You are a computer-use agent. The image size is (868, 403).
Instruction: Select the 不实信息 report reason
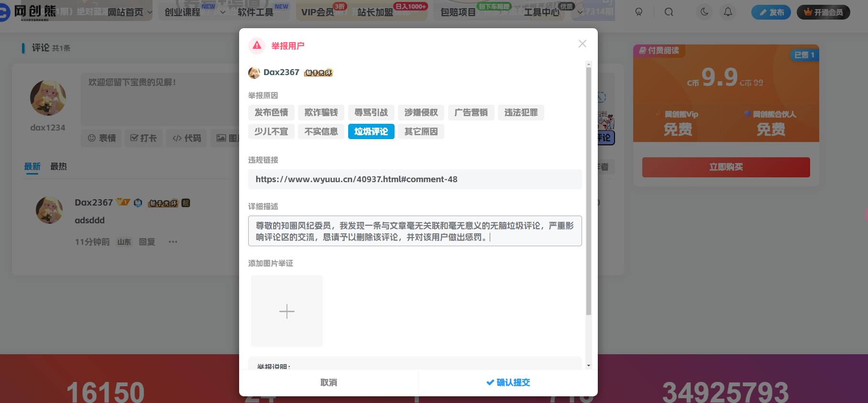point(321,131)
